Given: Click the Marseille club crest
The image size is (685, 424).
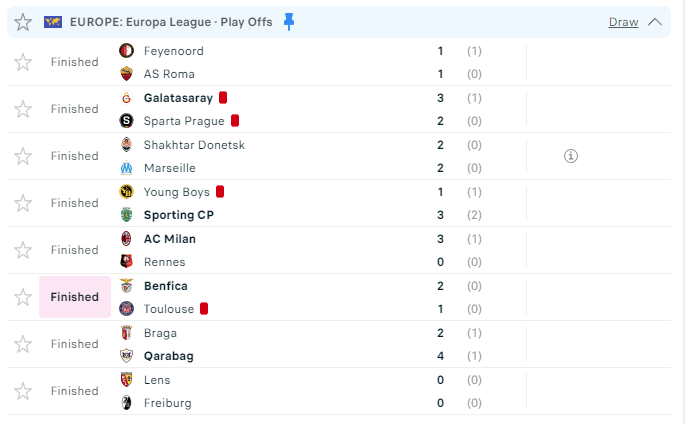Looking at the screenshot, I should point(126,168).
